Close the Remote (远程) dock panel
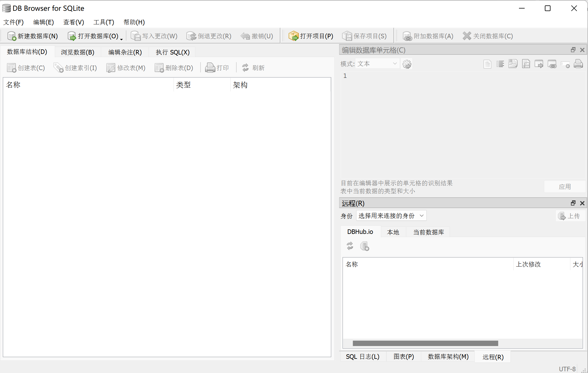588x373 pixels. click(x=582, y=203)
